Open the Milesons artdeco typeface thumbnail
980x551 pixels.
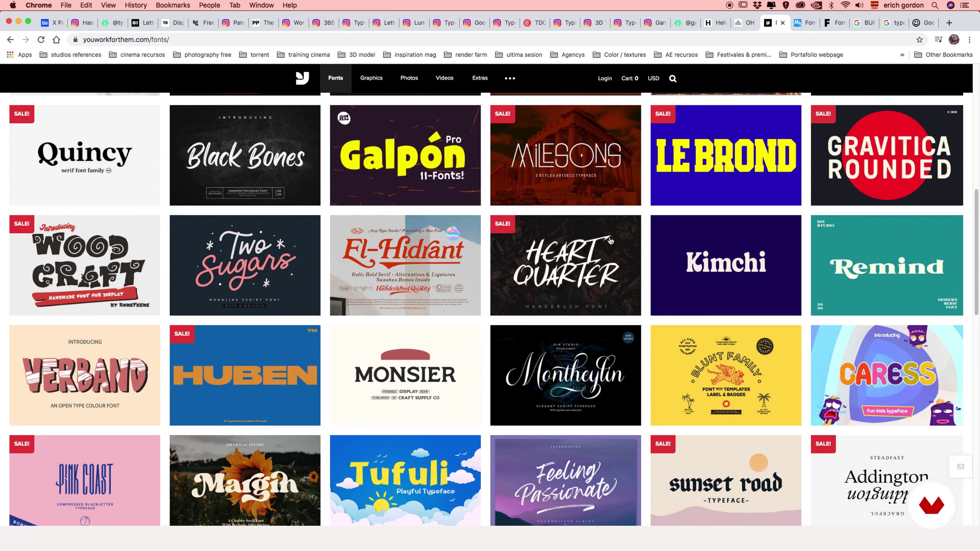(565, 155)
